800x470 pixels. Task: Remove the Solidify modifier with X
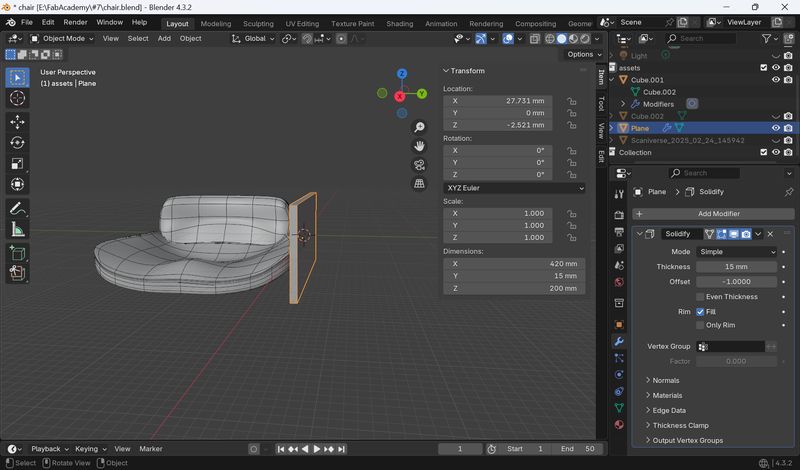click(770, 234)
